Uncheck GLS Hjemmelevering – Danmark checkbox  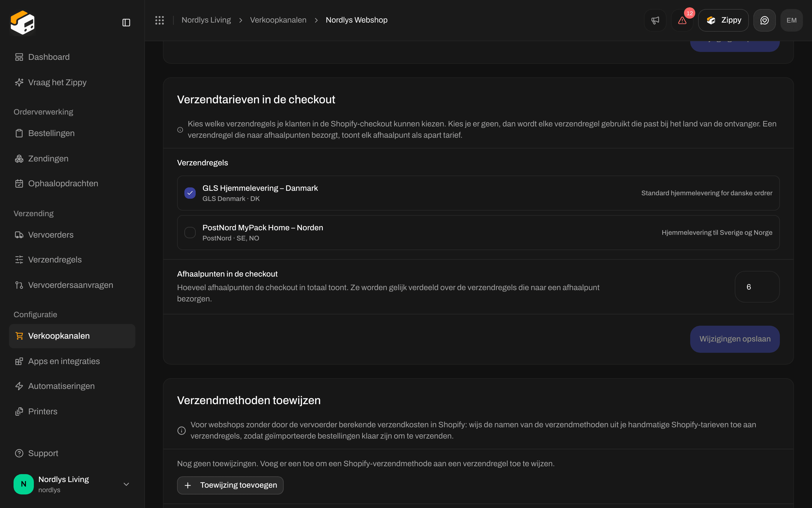pyautogui.click(x=190, y=193)
